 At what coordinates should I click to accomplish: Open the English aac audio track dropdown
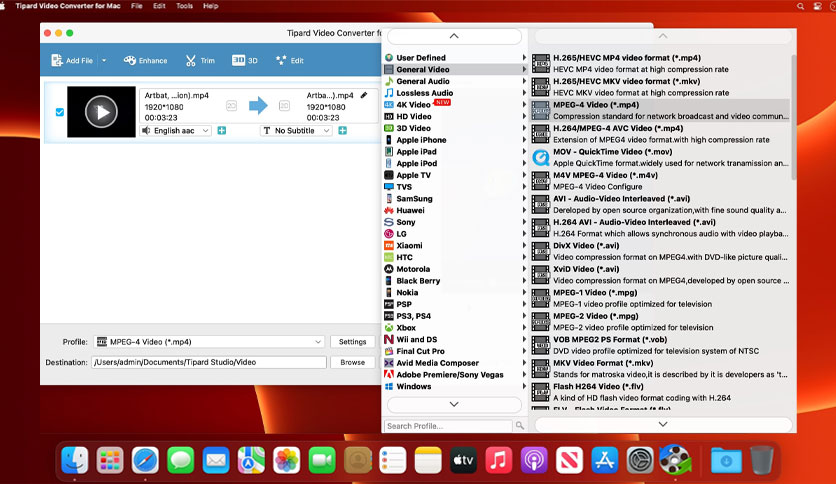pos(176,131)
